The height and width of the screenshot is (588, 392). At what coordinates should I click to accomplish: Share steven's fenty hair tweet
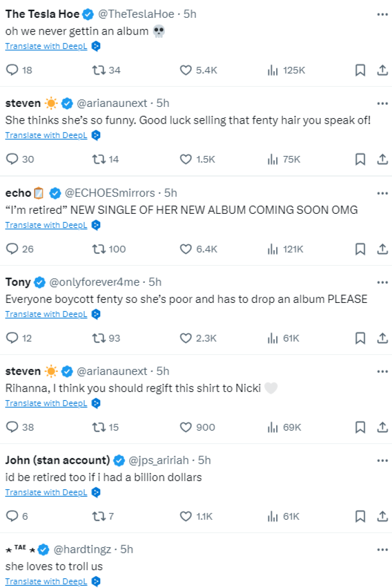[382, 159]
